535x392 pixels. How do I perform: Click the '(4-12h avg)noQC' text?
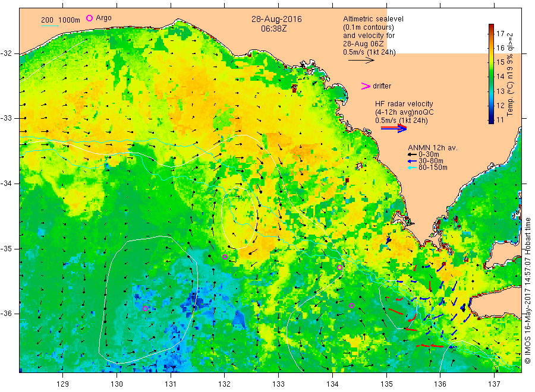tap(404, 112)
